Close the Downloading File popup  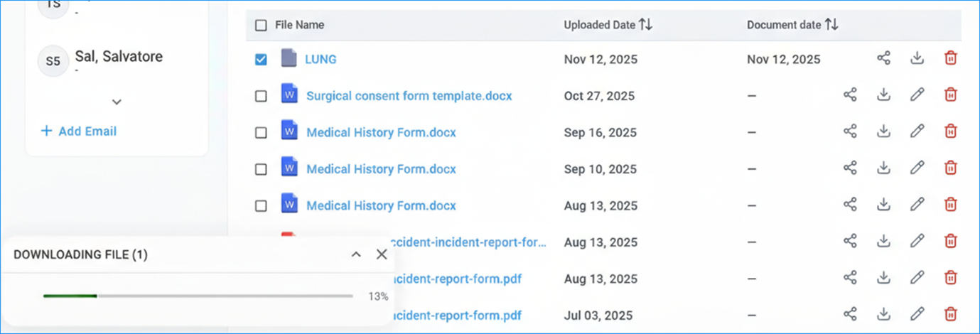[382, 254]
